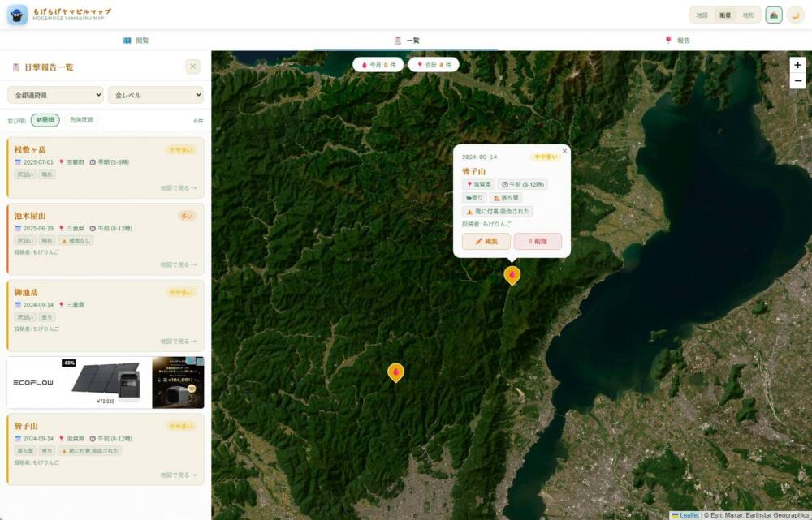Screen dimensions: 812x520
Task: Switch to 衛星 satellite layer
Action: coord(725,15)
